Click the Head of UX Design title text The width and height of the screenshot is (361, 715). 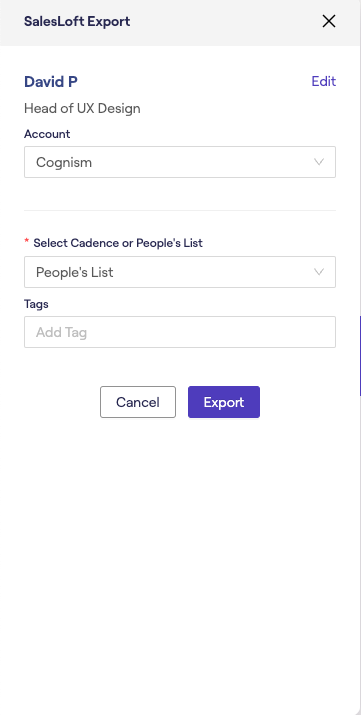pos(82,109)
